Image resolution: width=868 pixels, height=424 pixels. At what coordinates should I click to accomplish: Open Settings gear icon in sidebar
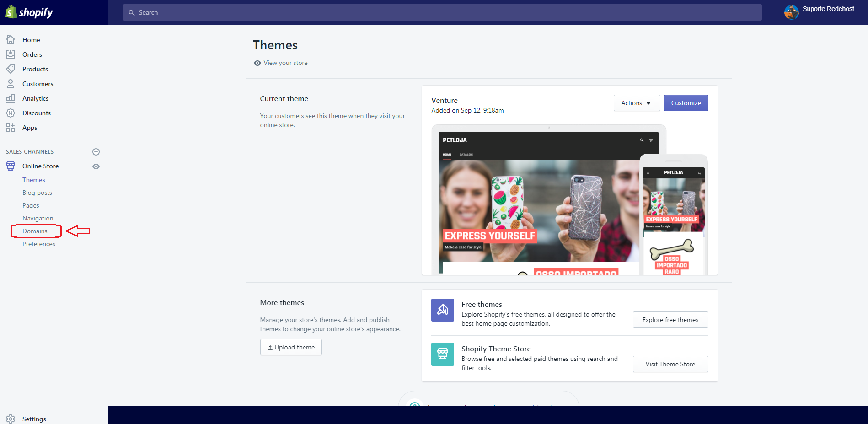[x=11, y=419]
